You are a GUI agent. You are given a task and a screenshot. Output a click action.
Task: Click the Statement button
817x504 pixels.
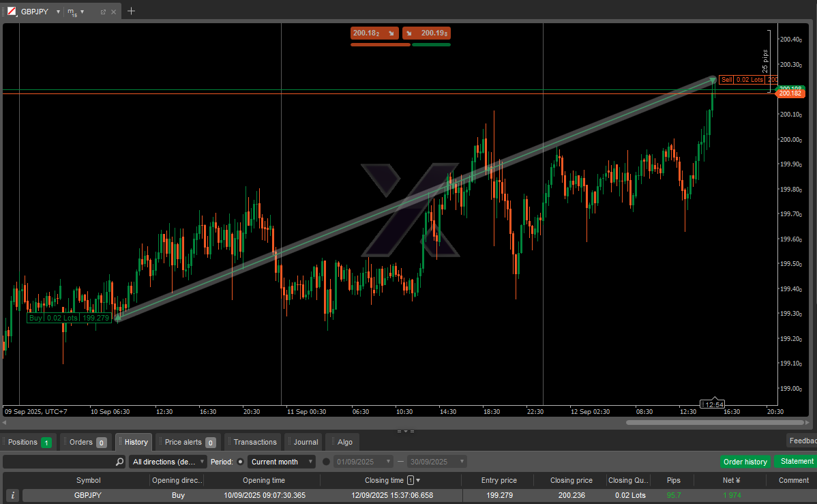(x=797, y=462)
